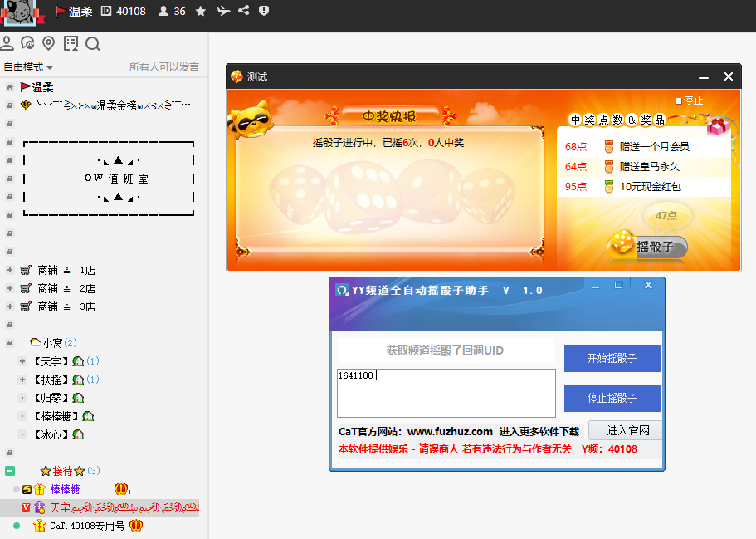Select the OW 值班室 channel
Viewport: 756px width, 539px height.
point(115,179)
